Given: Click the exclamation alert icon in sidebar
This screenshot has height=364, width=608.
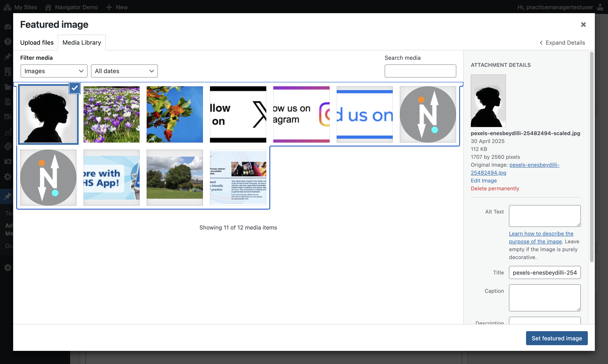Looking at the screenshot, I should (8, 42).
